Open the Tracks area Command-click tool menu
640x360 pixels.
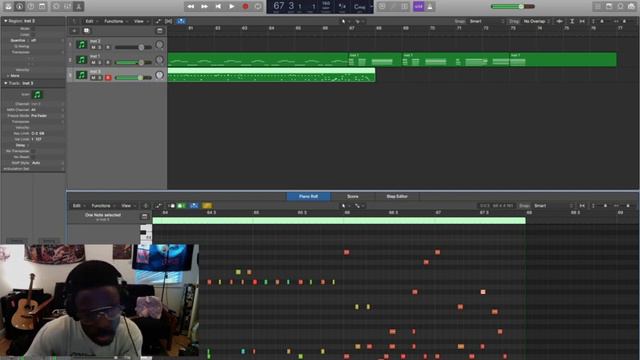click(358, 21)
